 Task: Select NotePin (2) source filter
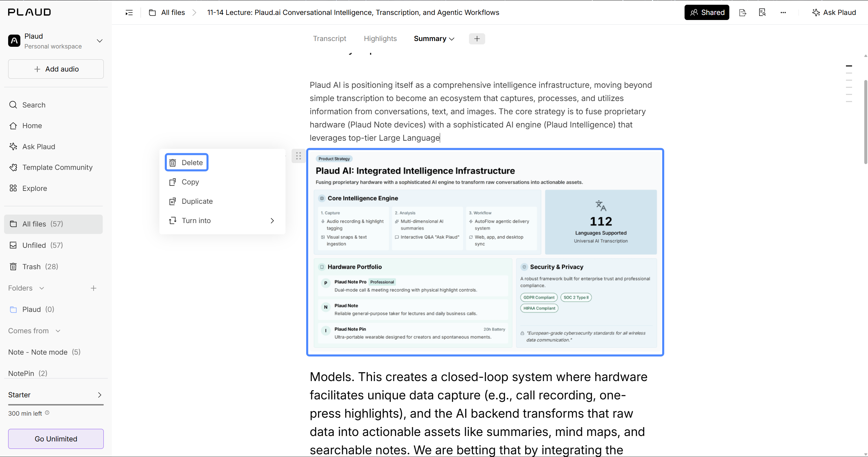coord(28,374)
